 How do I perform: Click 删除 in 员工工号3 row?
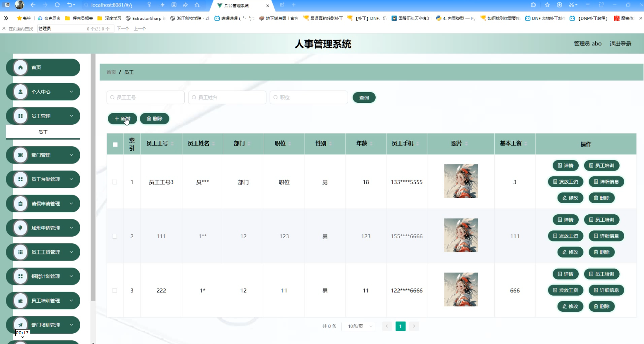click(601, 198)
